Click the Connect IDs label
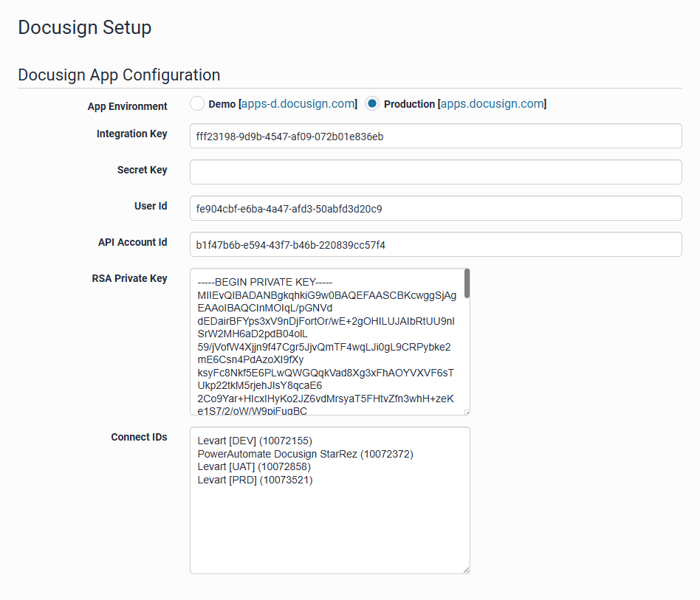Viewport: 700px width, 600px height. coord(139,437)
